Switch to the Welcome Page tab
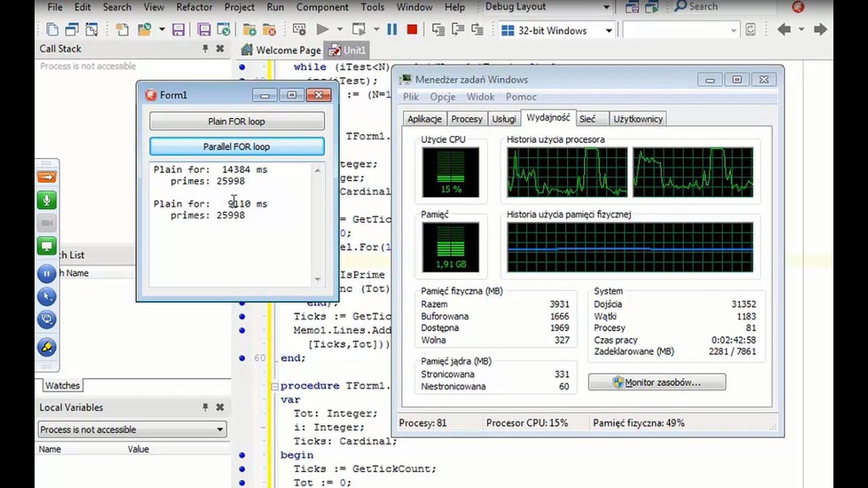 (281, 50)
